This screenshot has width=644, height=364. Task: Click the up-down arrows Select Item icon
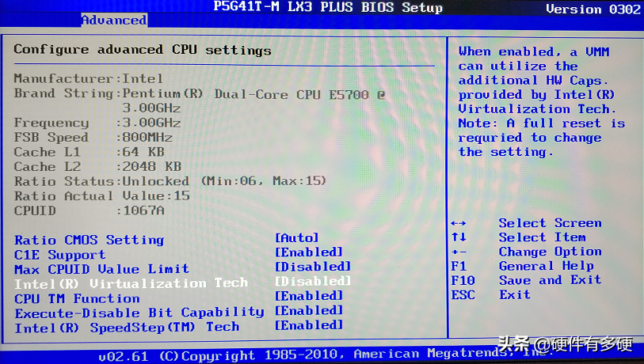[x=459, y=237]
